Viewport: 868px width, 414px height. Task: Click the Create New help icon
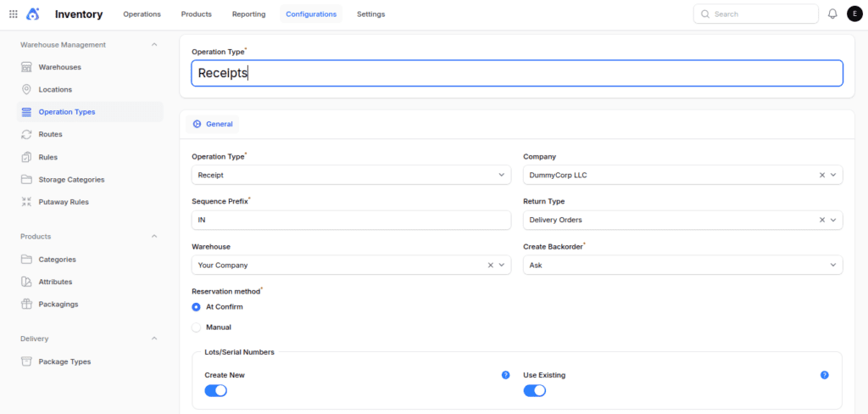click(x=505, y=375)
